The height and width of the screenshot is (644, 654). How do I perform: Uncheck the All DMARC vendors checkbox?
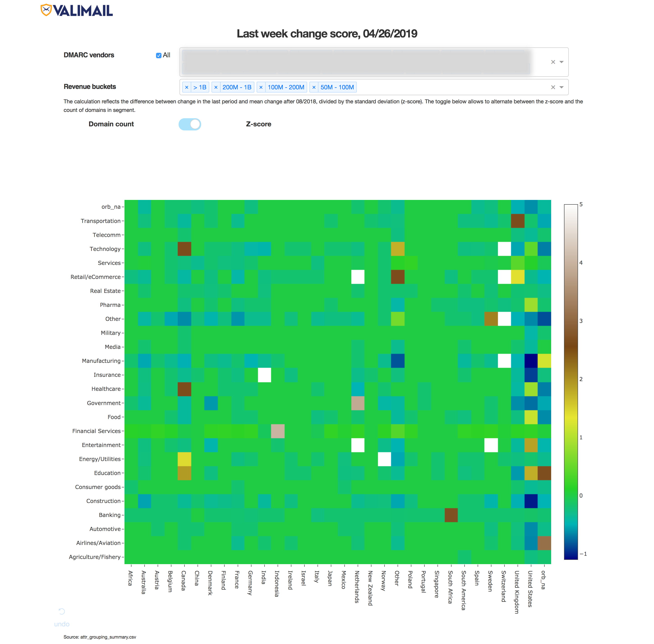[159, 56]
